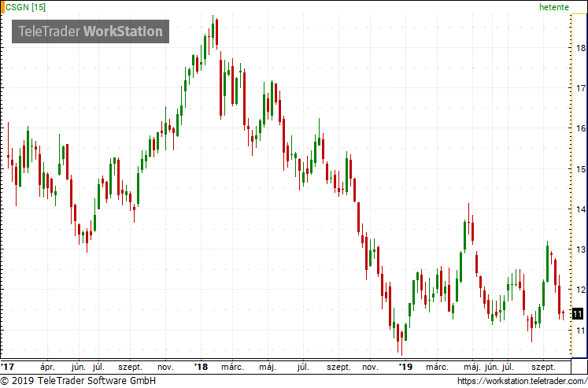Click the vertical price scale bar
This screenshot has height=388, width=588.
[579, 187]
